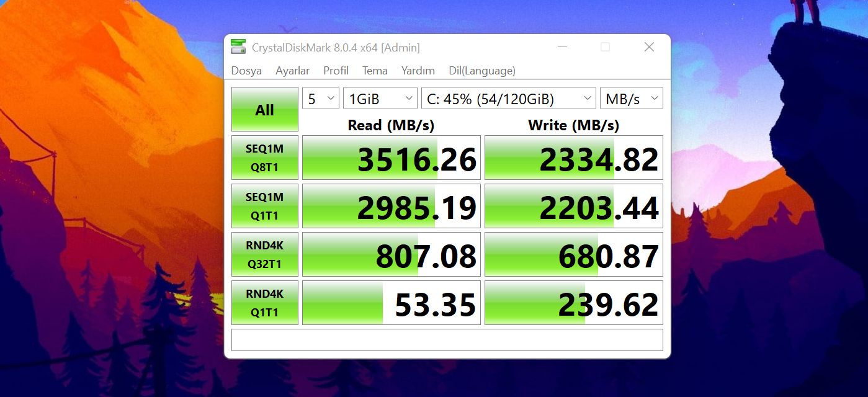Screen dimensions: 868x397
Task: Open the Dosya menu
Action: (x=246, y=71)
